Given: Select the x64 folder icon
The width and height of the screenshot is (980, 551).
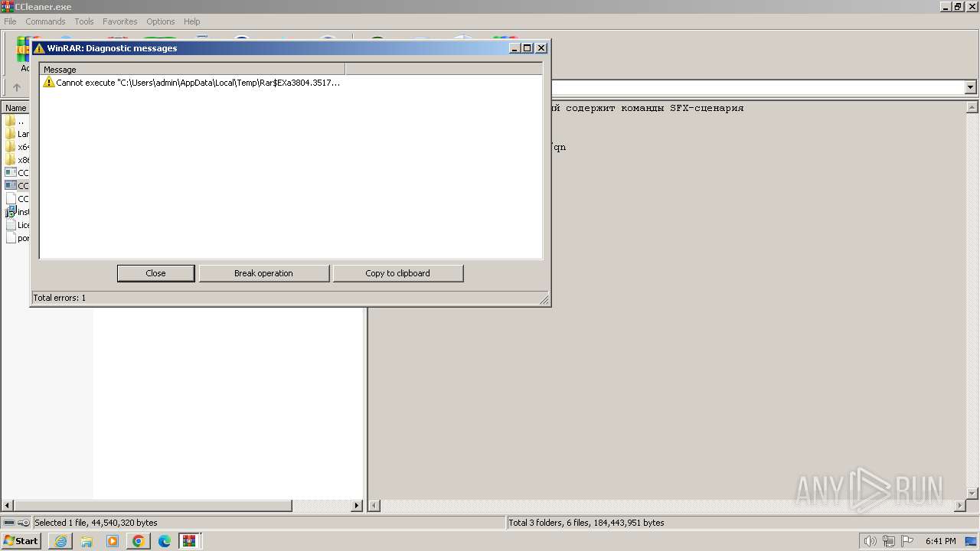Looking at the screenshot, I should coord(10,147).
